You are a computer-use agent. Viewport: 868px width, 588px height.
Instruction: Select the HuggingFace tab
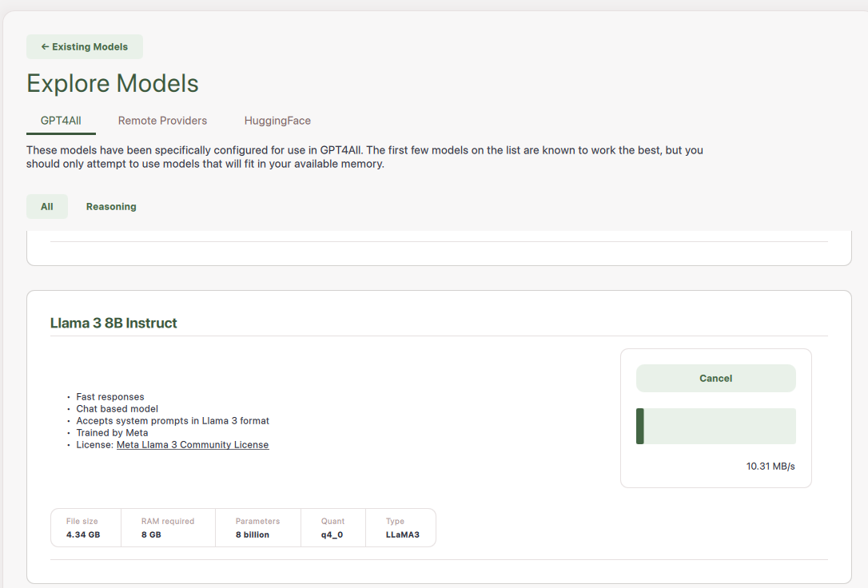pos(277,121)
